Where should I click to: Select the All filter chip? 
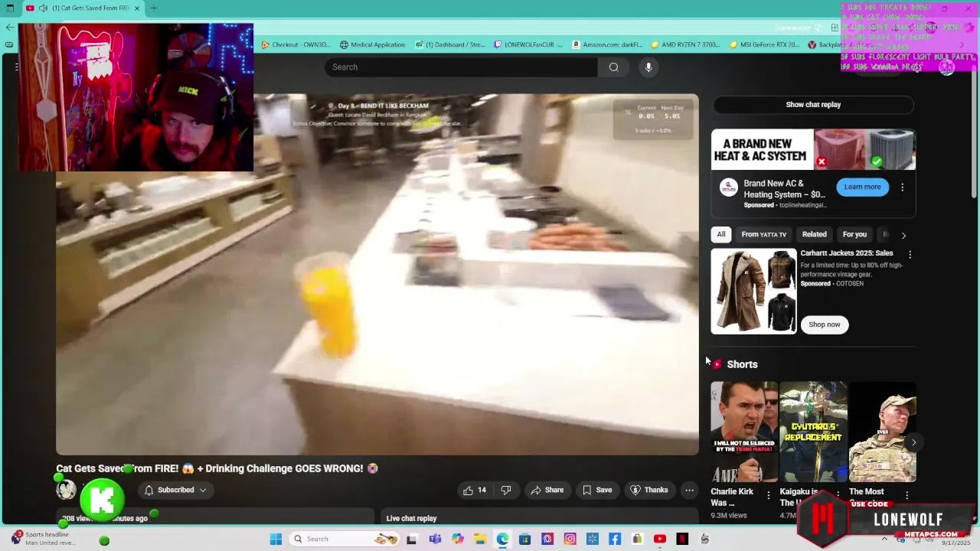click(x=720, y=234)
